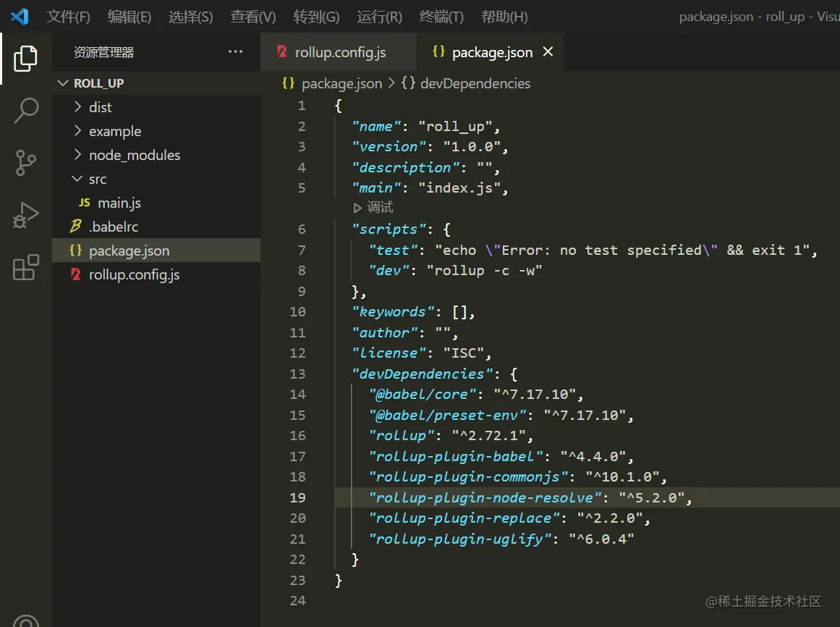Click the 资源管理器 panel title
Image resolution: width=840 pixels, height=627 pixels.
tap(103, 52)
